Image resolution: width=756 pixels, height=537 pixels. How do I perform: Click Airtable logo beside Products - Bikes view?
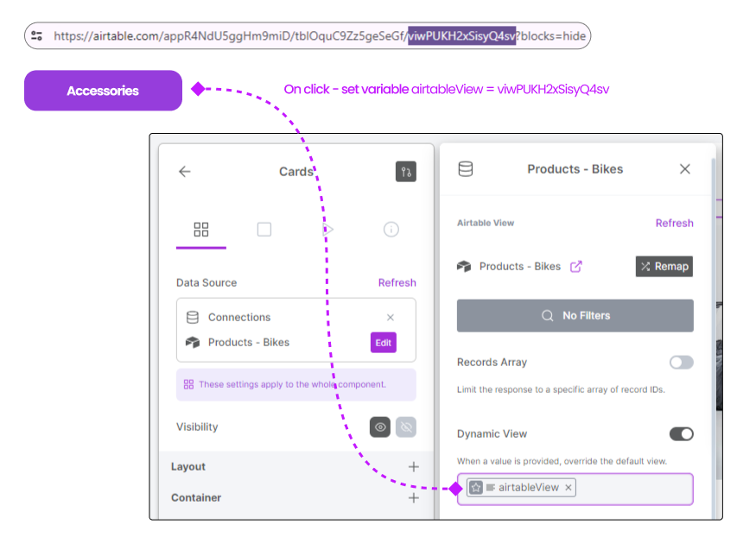[464, 266]
